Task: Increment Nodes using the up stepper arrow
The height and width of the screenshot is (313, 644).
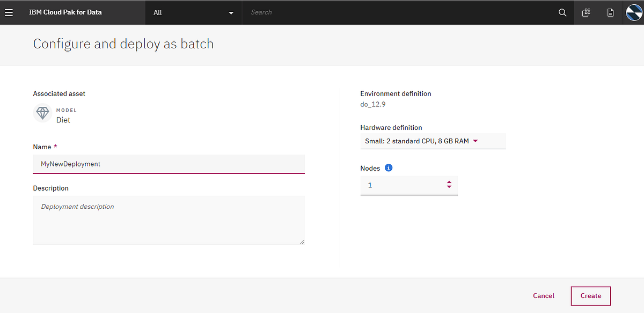Action: click(x=449, y=182)
